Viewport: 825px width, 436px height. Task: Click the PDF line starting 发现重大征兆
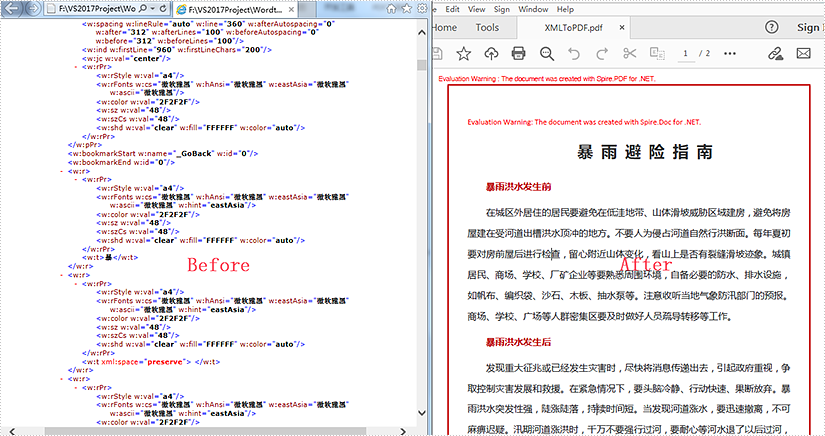(638, 368)
